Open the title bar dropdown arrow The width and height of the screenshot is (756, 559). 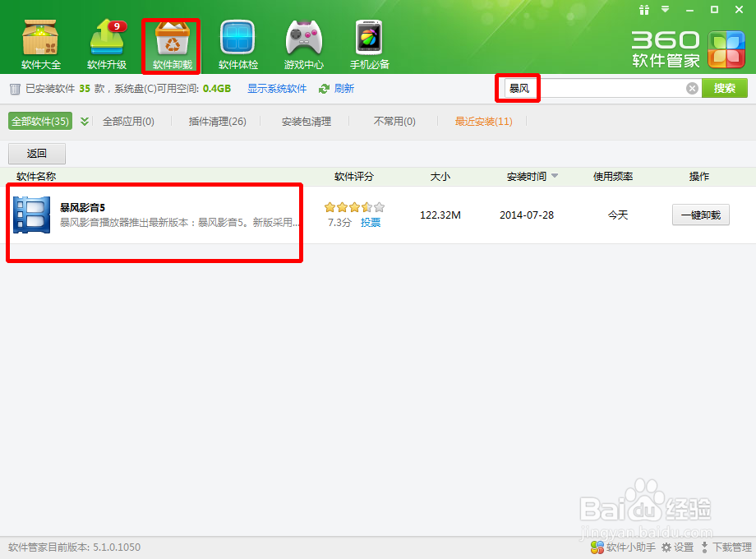(663, 10)
